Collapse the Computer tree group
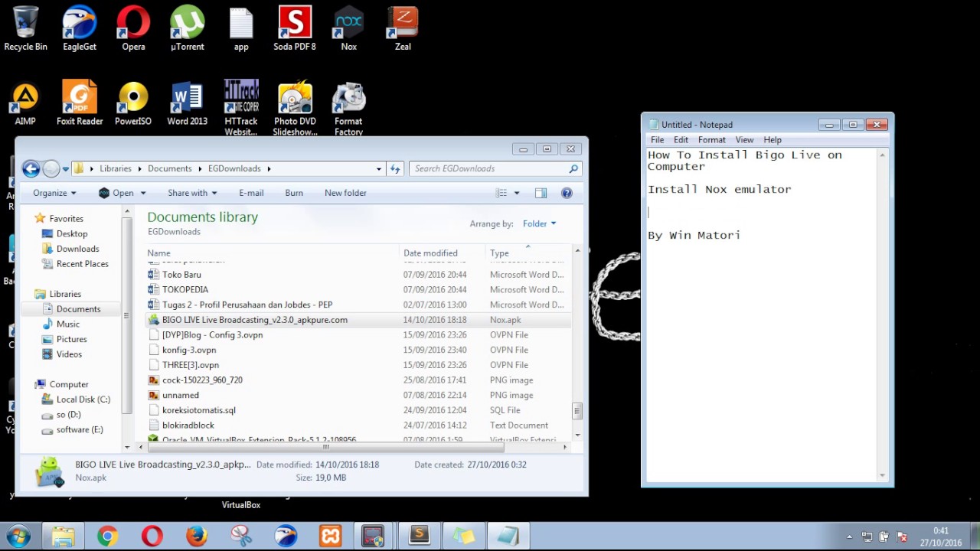The height and width of the screenshot is (551, 980). point(28,384)
